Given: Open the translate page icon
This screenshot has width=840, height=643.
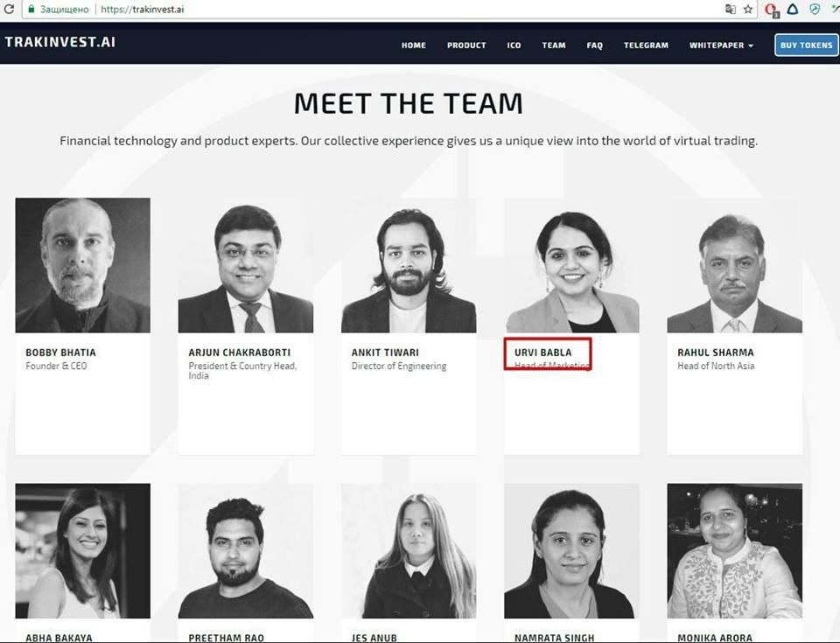Looking at the screenshot, I should coord(730,9).
